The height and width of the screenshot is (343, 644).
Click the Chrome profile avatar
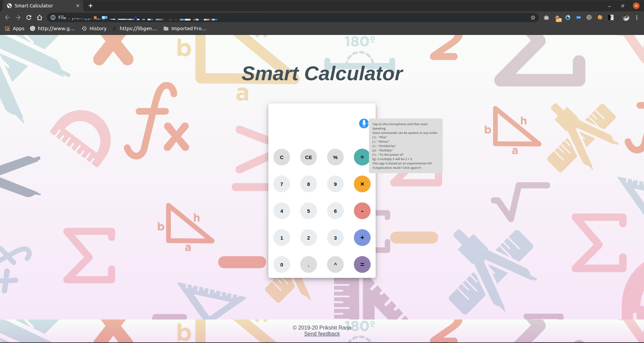(626, 17)
